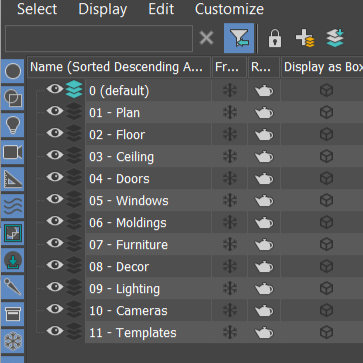Toggle Display Frozen Objects snowflake sidebar icon
The width and height of the screenshot is (363, 363).
(x=13, y=341)
